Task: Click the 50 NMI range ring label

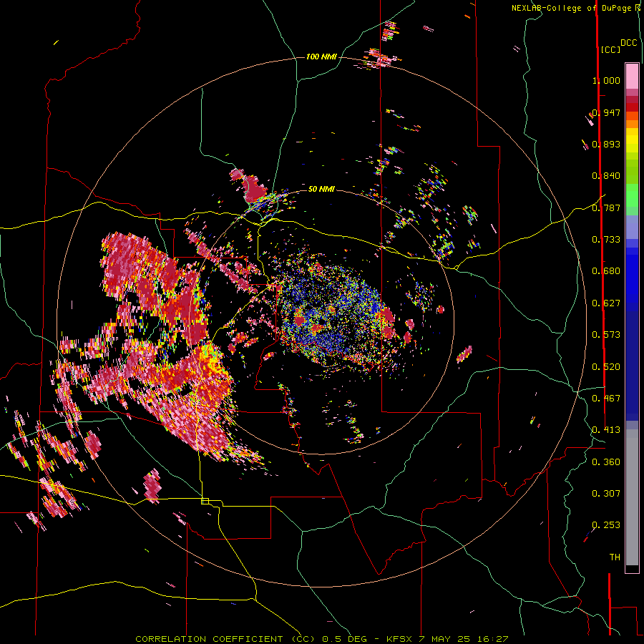Action: [321, 189]
